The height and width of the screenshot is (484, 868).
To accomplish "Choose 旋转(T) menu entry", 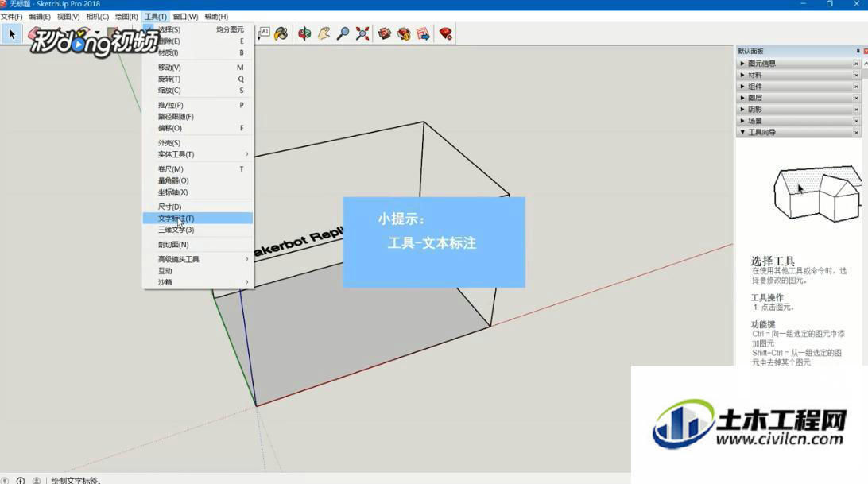I will 198,79.
